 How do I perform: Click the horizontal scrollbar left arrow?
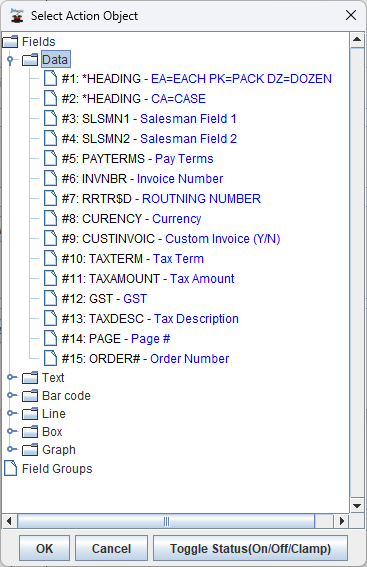(9, 521)
